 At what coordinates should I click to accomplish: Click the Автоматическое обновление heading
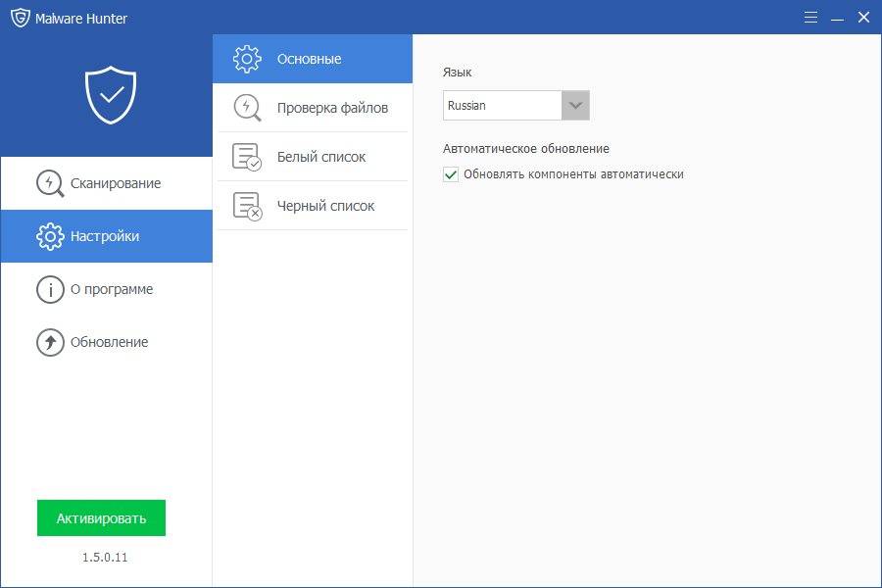pos(526,149)
